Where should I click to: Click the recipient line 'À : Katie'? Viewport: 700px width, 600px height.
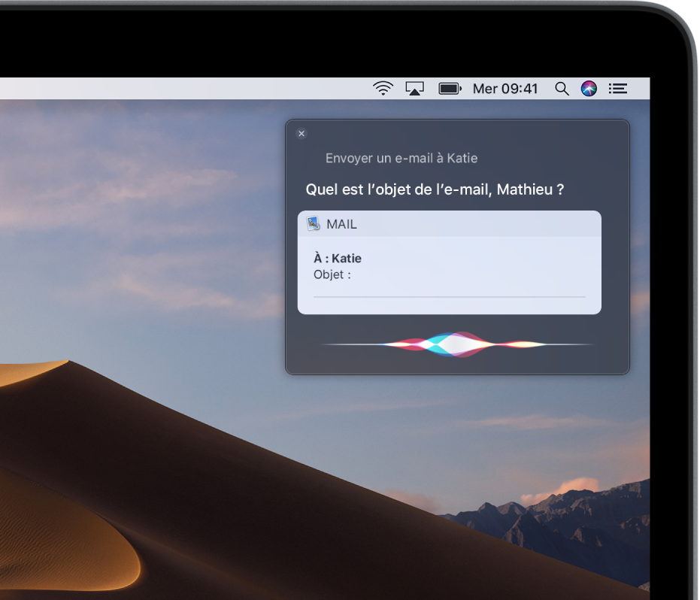click(336, 258)
